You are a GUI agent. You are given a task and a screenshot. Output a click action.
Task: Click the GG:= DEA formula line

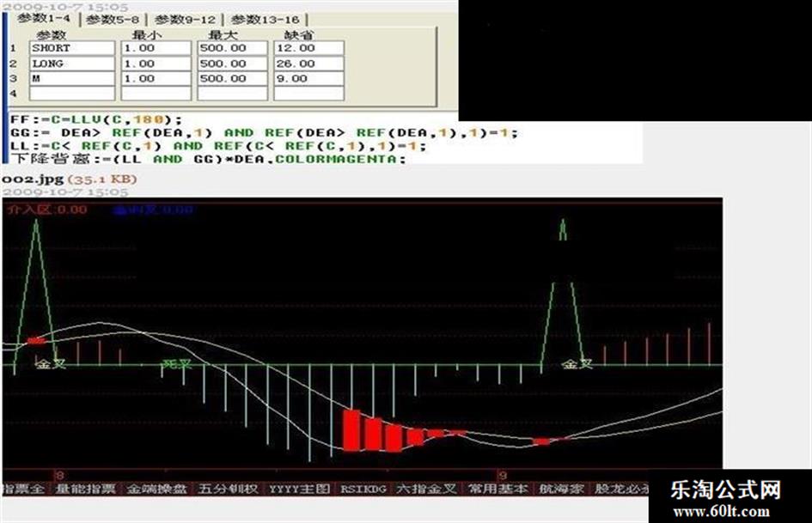click(264, 133)
